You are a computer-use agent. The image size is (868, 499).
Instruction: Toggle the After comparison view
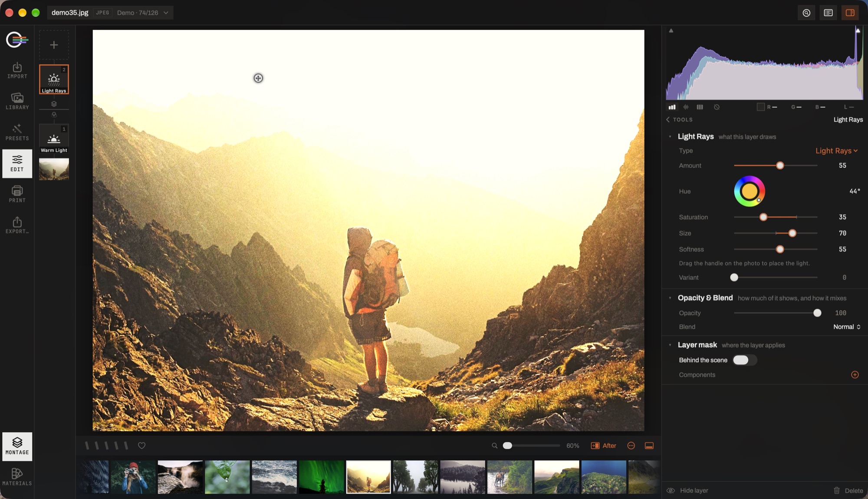click(x=603, y=446)
